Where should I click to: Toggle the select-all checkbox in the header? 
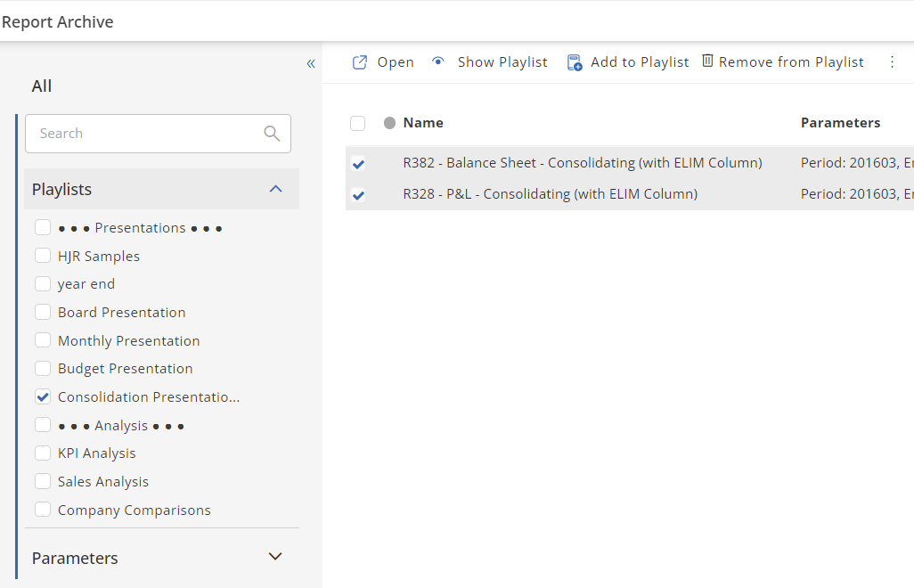point(358,124)
